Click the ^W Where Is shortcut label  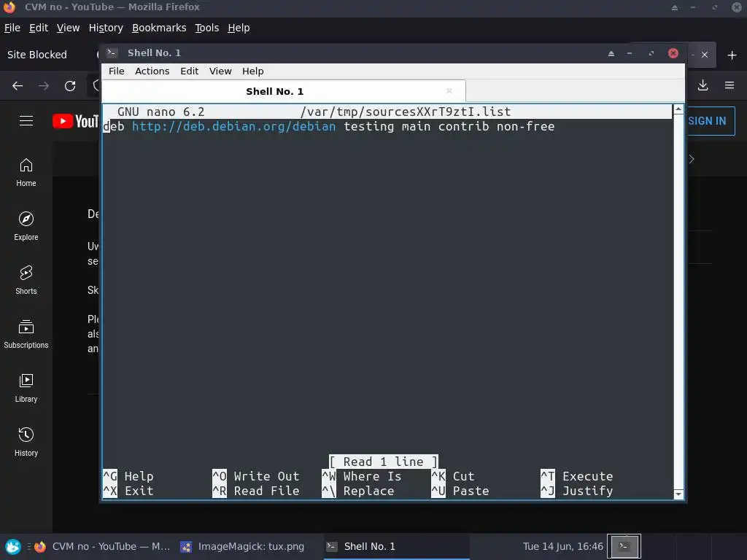(362, 476)
